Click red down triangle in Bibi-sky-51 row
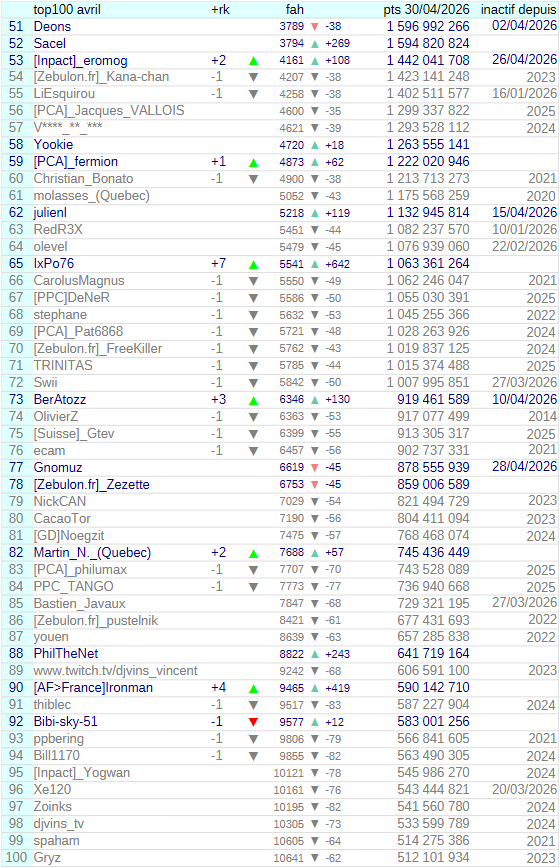The image size is (560, 868). 253,722
